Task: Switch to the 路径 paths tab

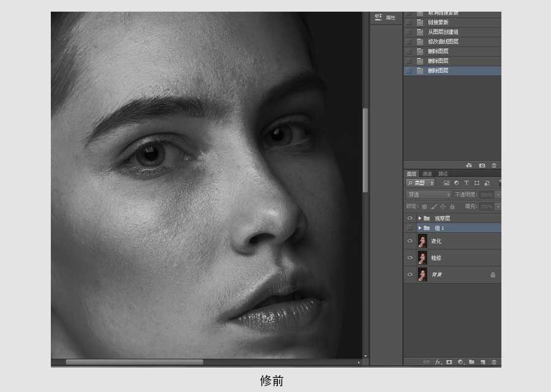Action: (442, 174)
